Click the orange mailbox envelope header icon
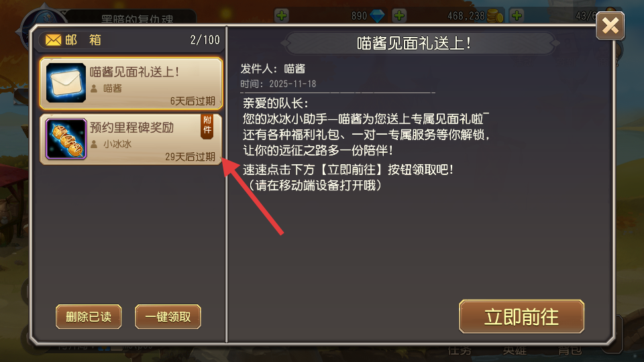 click(x=53, y=40)
